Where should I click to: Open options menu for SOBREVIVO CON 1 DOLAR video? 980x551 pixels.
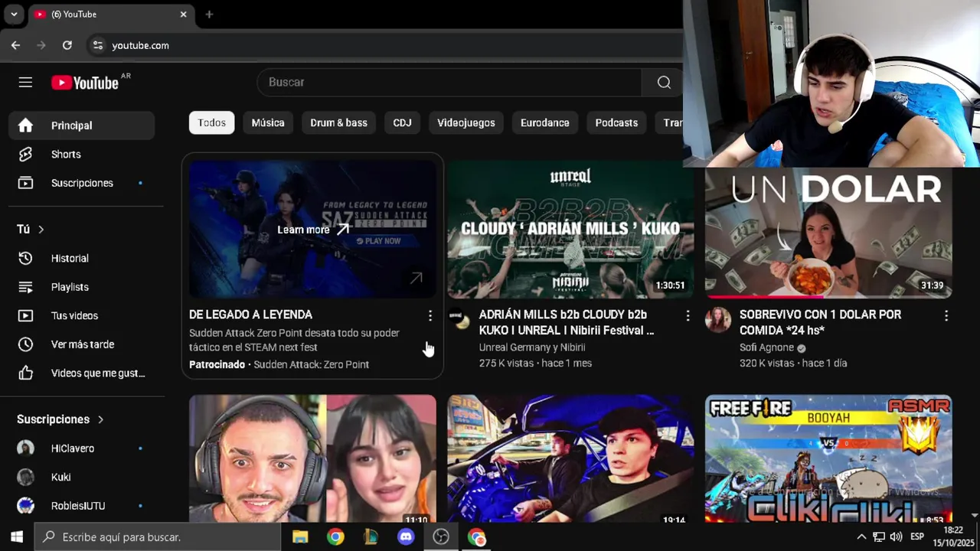coord(946,315)
